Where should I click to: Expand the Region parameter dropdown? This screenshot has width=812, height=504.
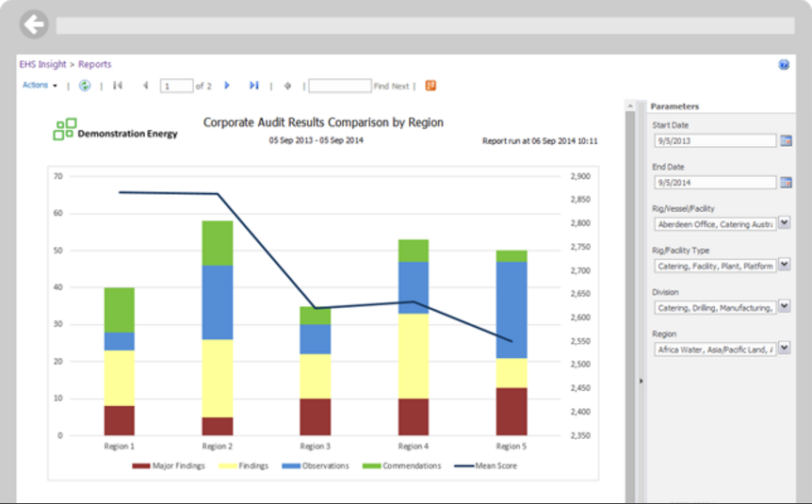click(785, 348)
